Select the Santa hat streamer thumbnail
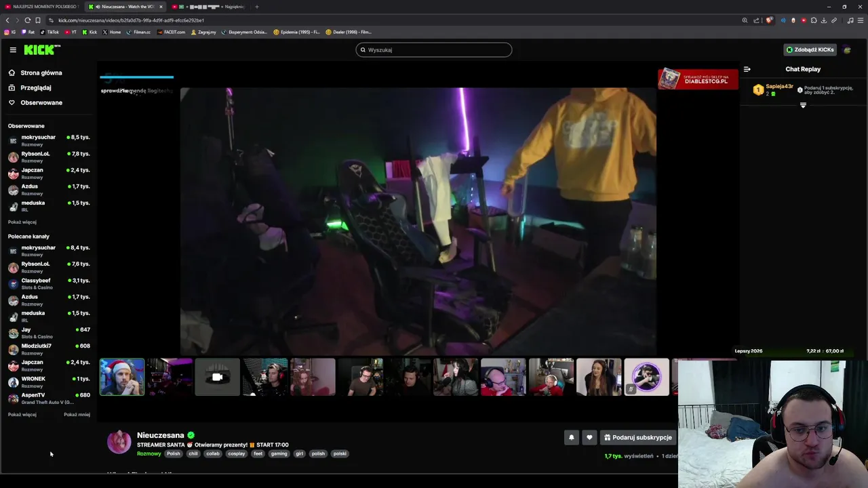This screenshot has height=488, width=868. coord(122,377)
